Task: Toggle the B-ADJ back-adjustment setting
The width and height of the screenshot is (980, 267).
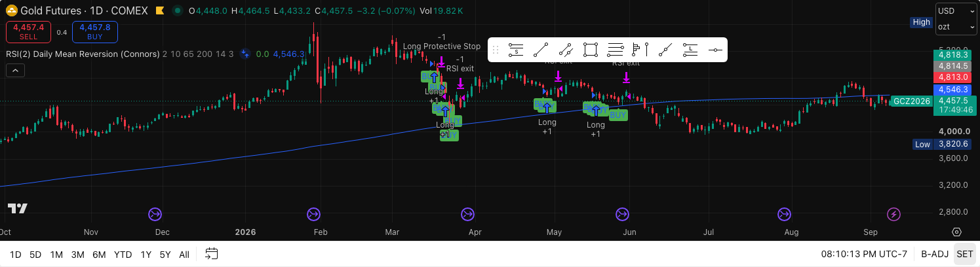Action: coord(935,254)
